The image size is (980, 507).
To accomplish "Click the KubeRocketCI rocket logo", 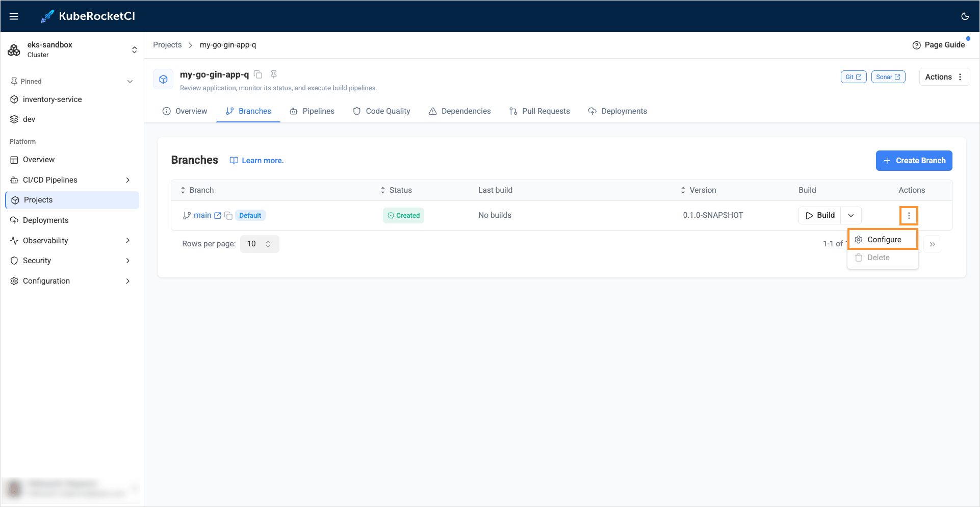I will 47,16.
